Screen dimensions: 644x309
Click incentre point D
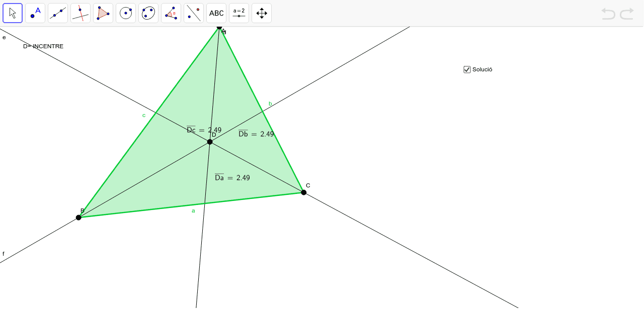coord(210,142)
